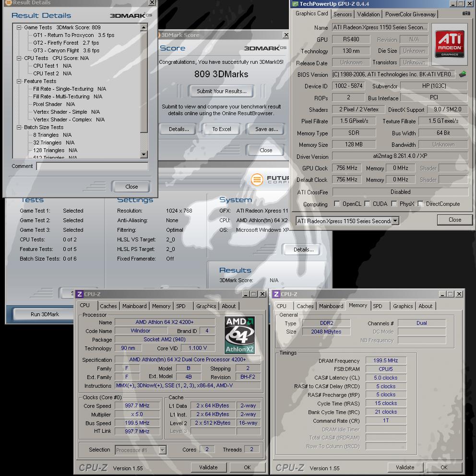Click Close in the Result Details dialog
476x476 pixels.
point(131,186)
